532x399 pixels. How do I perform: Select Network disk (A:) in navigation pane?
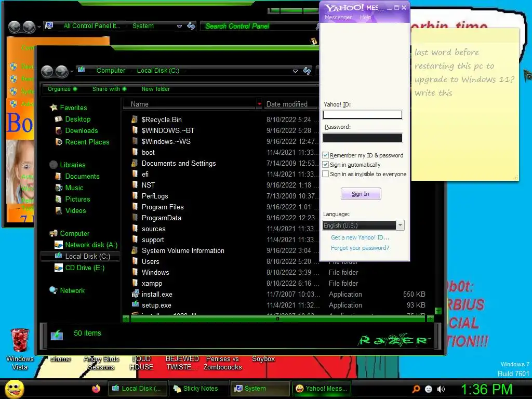(91, 245)
